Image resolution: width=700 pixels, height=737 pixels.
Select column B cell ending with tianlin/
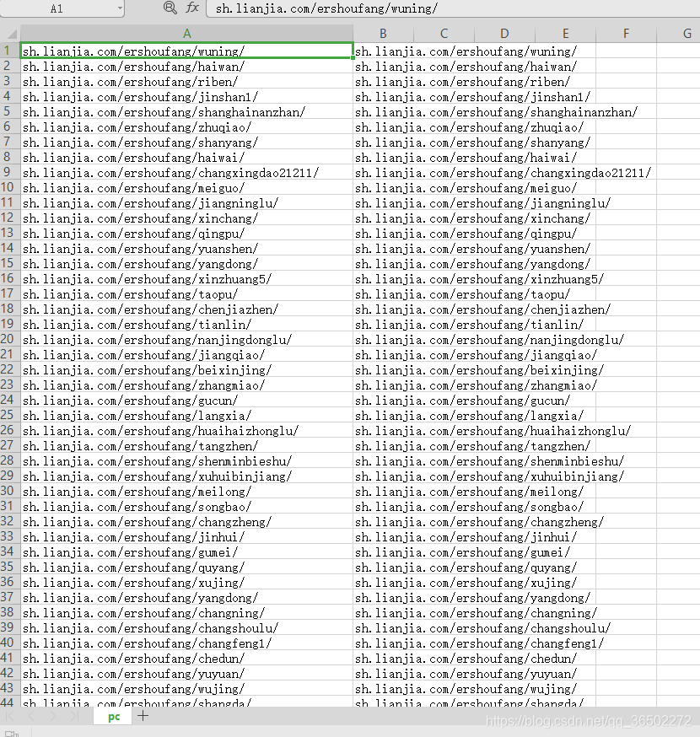[x=383, y=324]
